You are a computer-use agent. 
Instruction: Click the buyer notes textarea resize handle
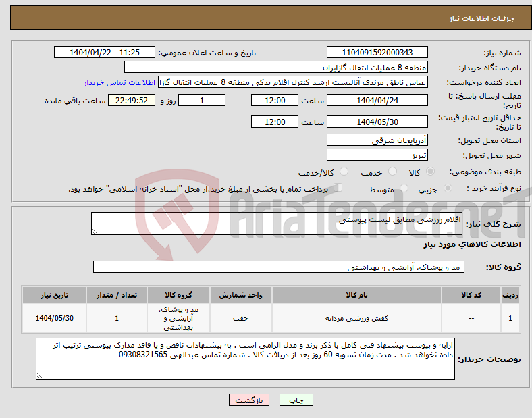39,376
